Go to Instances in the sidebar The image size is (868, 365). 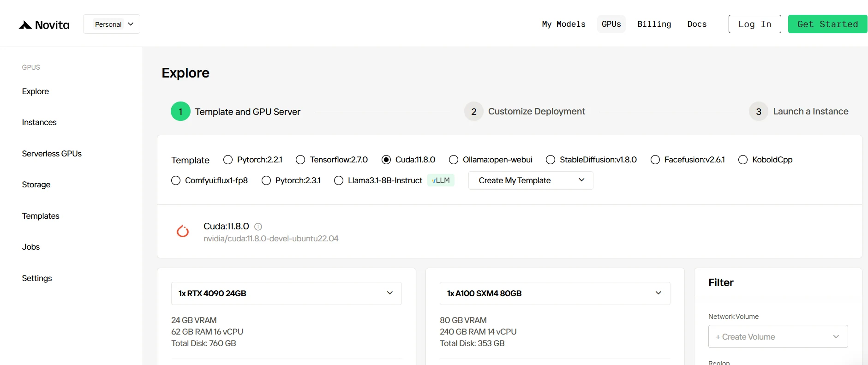coord(39,122)
